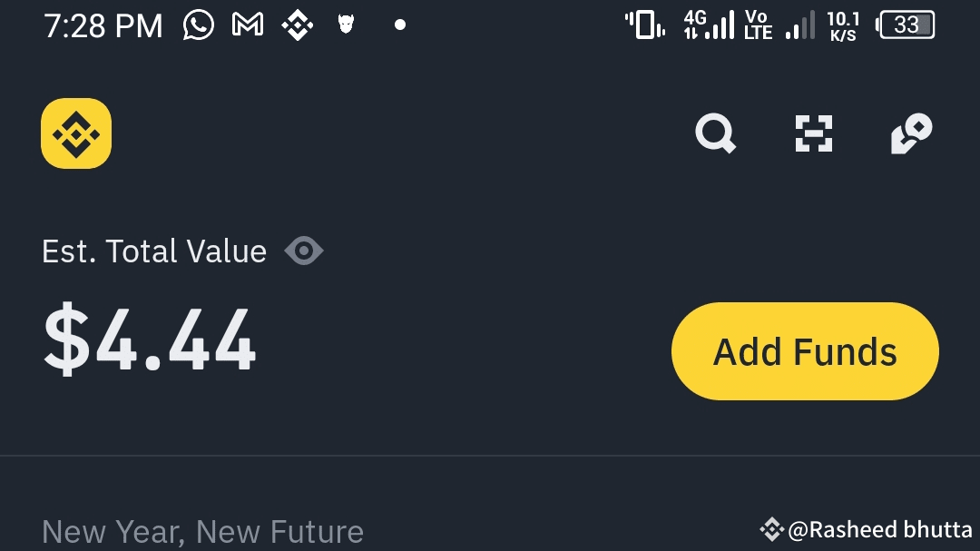Tap the notification overflow dot
Screen dimensions: 980x551
[x=399, y=25]
